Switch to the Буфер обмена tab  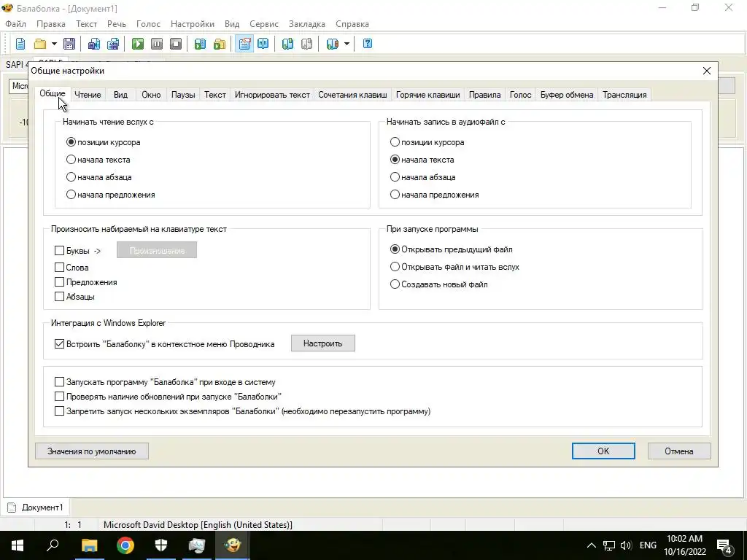[566, 95]
